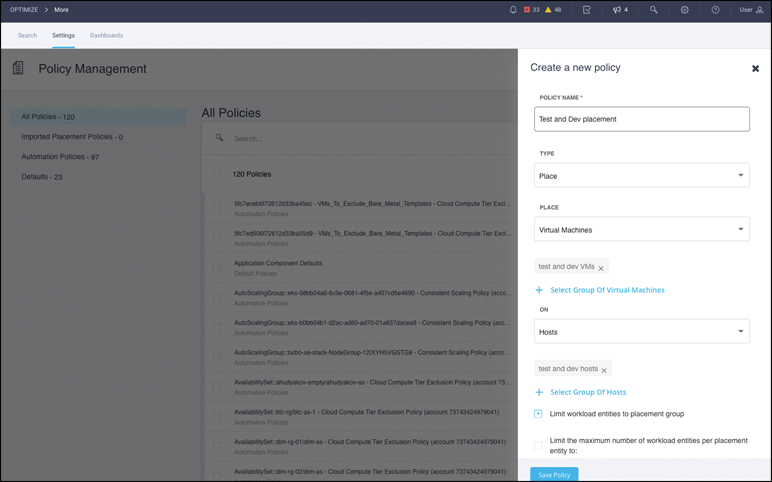The image size is (772, 482).
Task: Click the magnifier search icon in header
Action: [653, 10]
